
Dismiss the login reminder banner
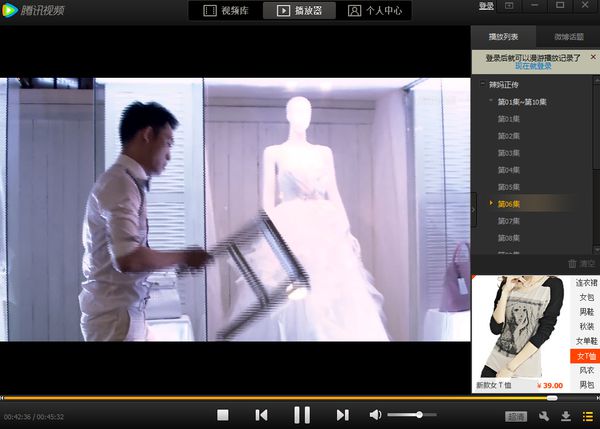pos(593,57)
